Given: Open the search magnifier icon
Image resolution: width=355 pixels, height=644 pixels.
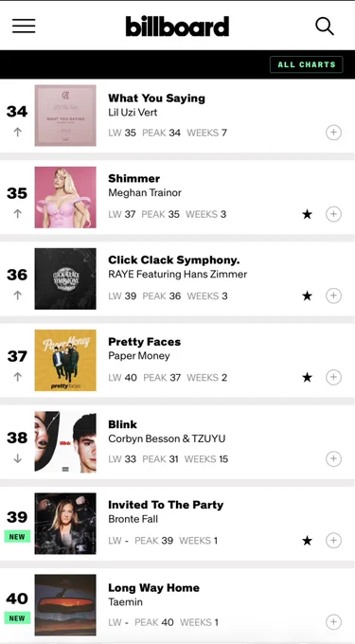Looking at the screenshot, I should pos(324,27).
